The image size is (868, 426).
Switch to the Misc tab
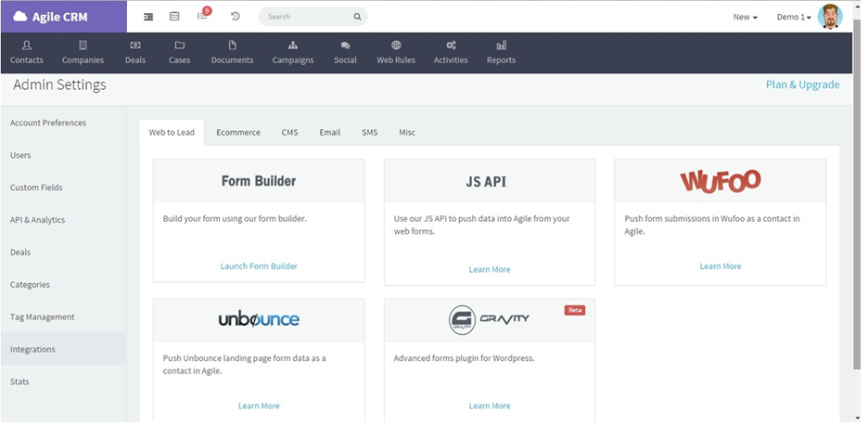[x=407, y=133]
